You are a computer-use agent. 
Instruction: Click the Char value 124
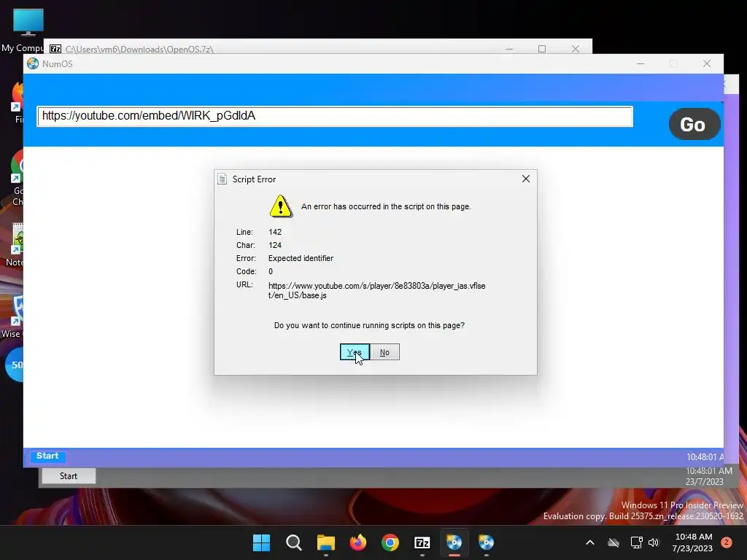275,245
